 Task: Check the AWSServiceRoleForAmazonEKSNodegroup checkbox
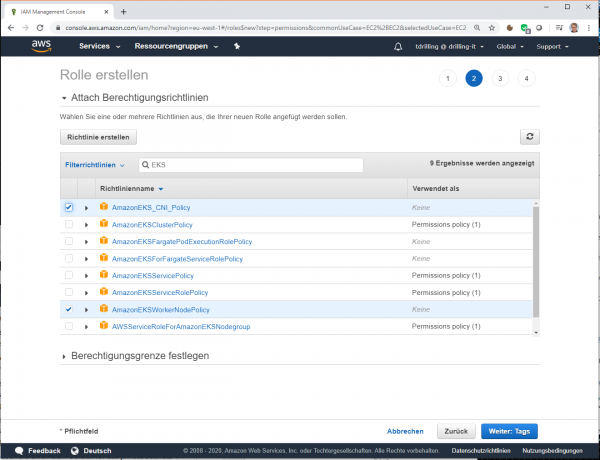[x=69, y=326]
